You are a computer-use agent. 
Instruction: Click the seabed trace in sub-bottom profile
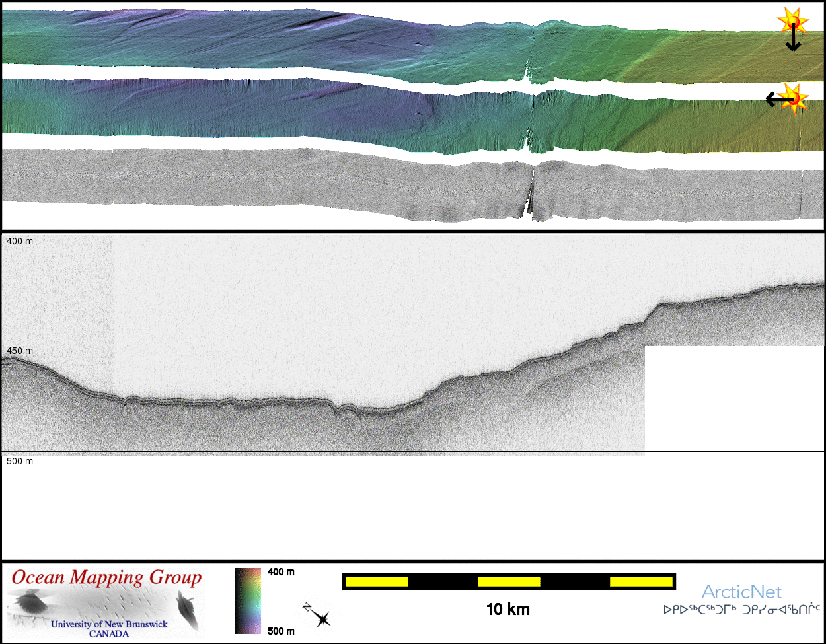point(264,402)
